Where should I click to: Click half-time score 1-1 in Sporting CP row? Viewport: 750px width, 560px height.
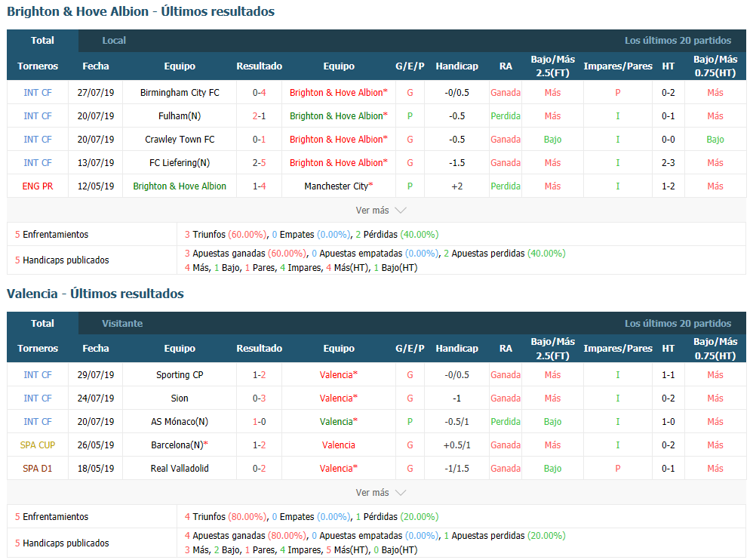[669, 375]
